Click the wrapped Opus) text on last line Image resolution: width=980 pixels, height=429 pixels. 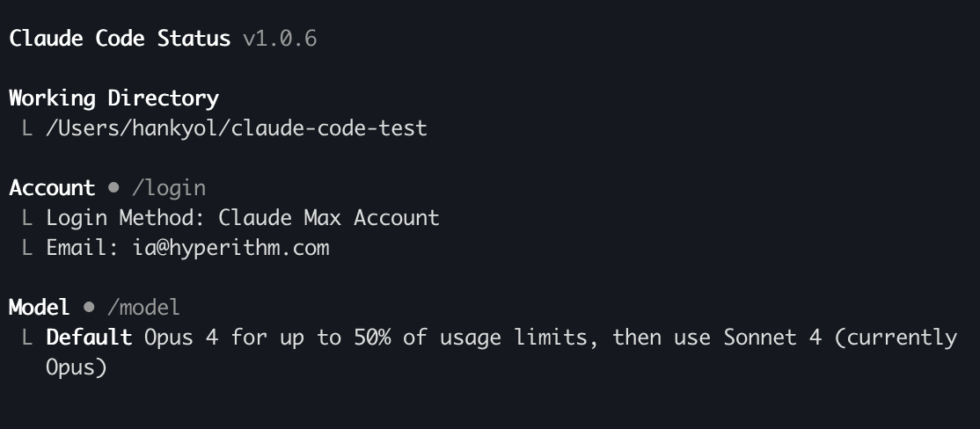77,367
